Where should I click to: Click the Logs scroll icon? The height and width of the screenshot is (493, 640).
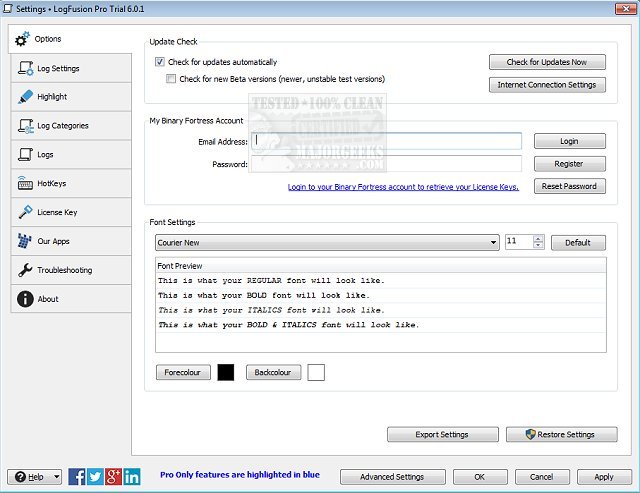click(x=25, y=154)
